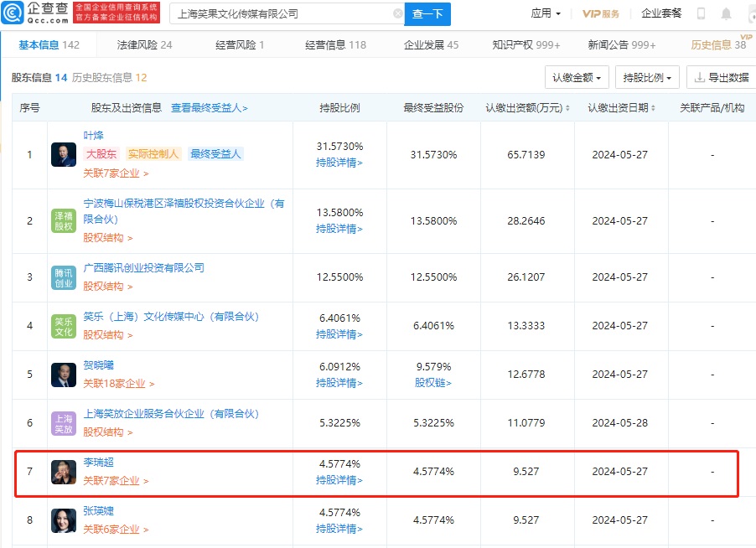Click the 最终受益人 tag

click(215, 153)
